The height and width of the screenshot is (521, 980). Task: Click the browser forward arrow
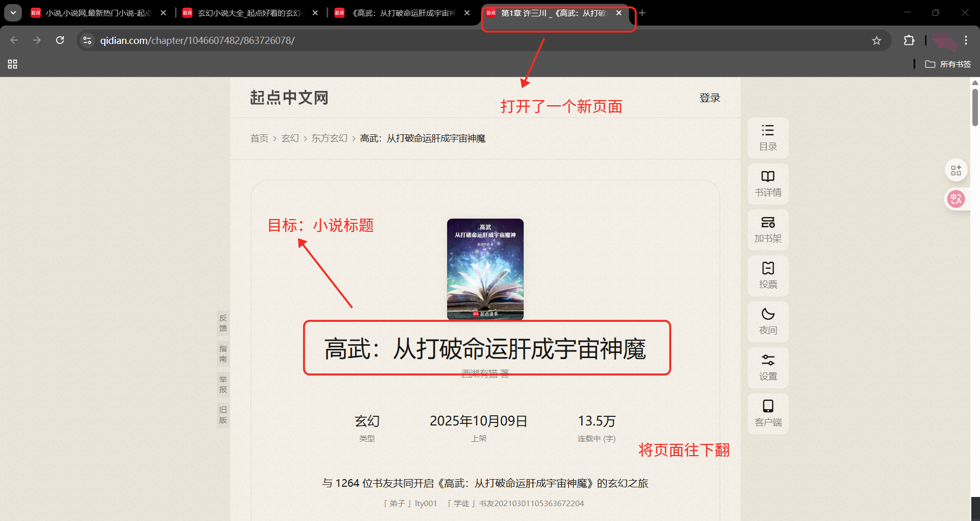[x=37, y=40]
